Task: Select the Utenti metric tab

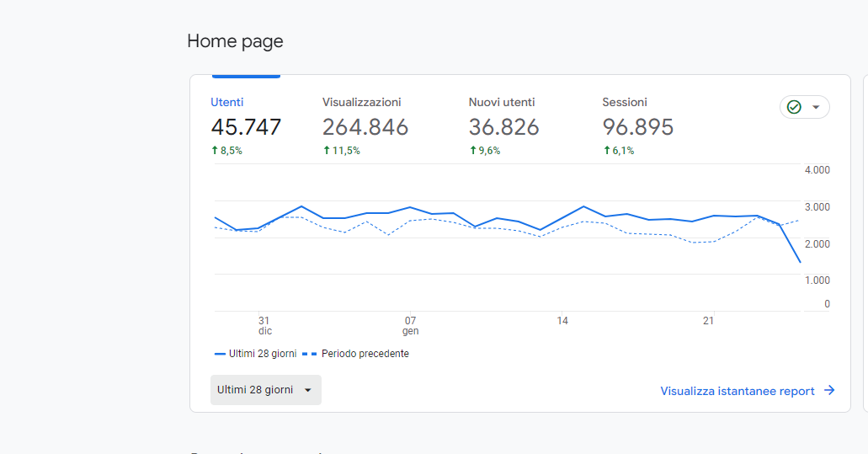Action: [227, 102]
